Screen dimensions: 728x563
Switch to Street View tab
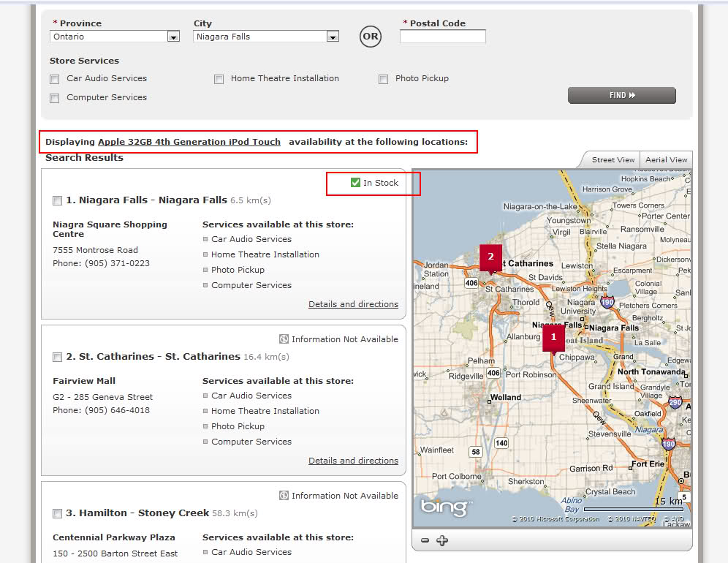click(613, 160)
